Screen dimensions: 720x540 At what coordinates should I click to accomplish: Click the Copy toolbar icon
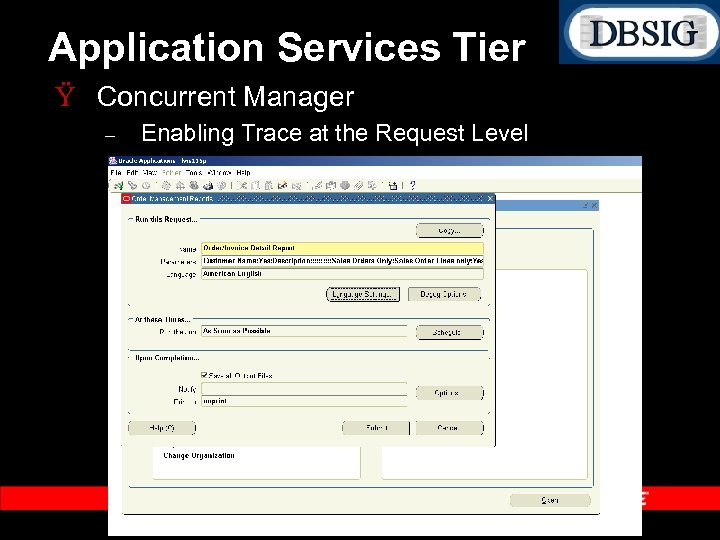[x=256, y=186]
